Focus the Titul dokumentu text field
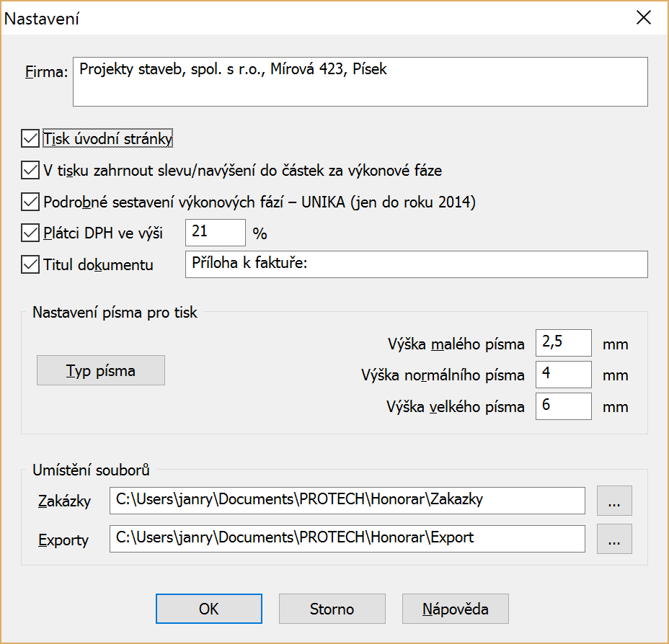 coord(416,264)
